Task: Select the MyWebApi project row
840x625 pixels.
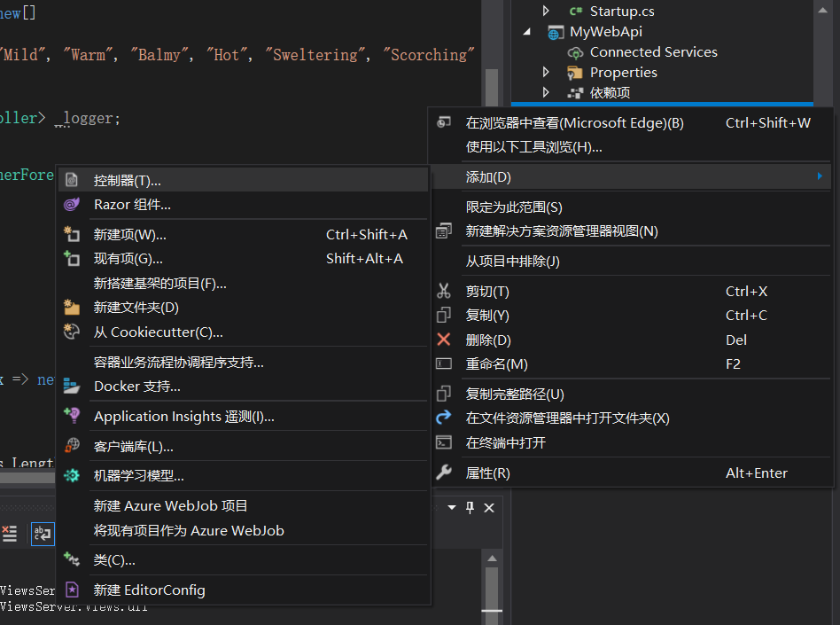Action: click(x=605, y=32)
